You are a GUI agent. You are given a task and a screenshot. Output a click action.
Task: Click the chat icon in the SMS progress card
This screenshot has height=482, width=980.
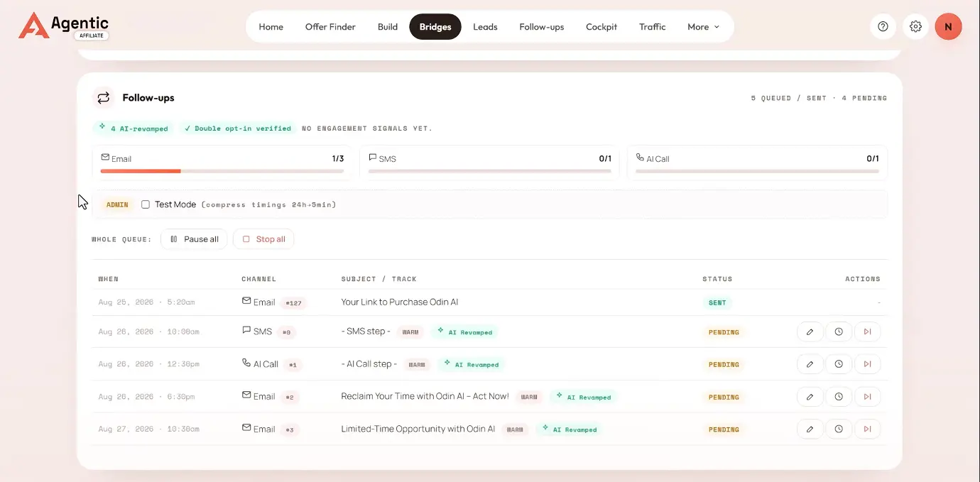[x=373, y=158]
